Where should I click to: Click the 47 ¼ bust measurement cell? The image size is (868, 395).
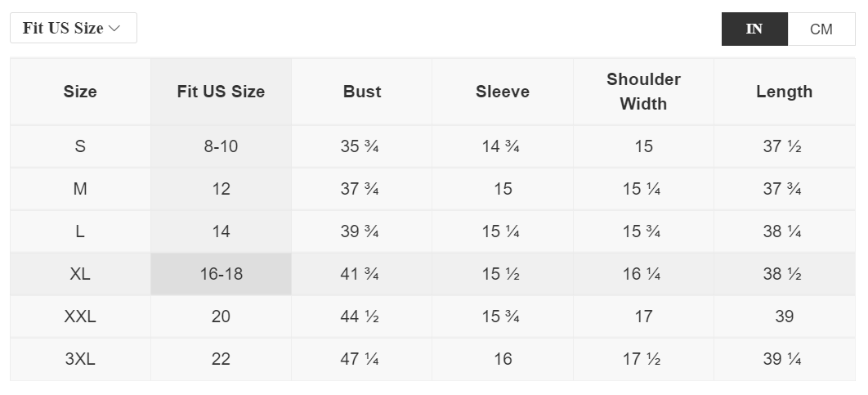click(360, 359)
